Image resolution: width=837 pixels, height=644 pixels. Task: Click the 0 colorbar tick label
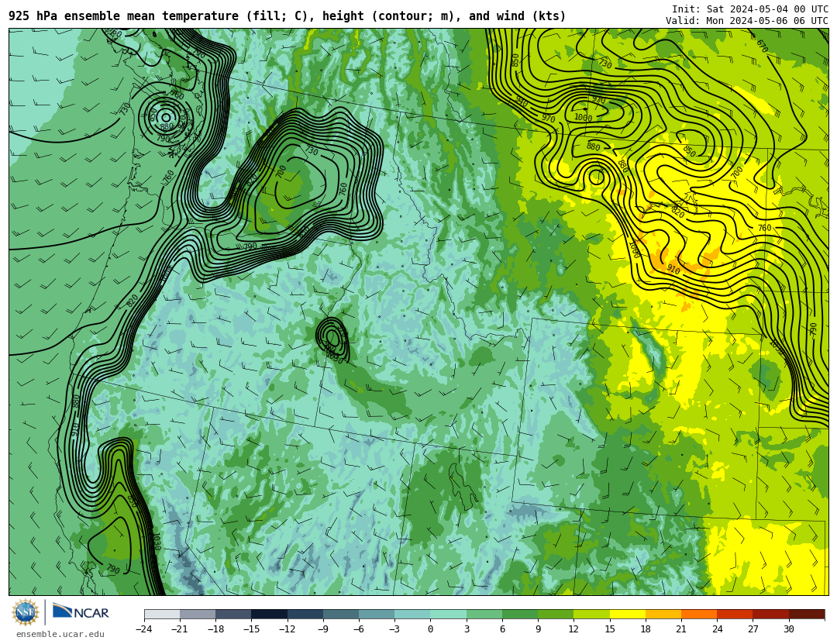pyautogui.click(x=431, y=629)
